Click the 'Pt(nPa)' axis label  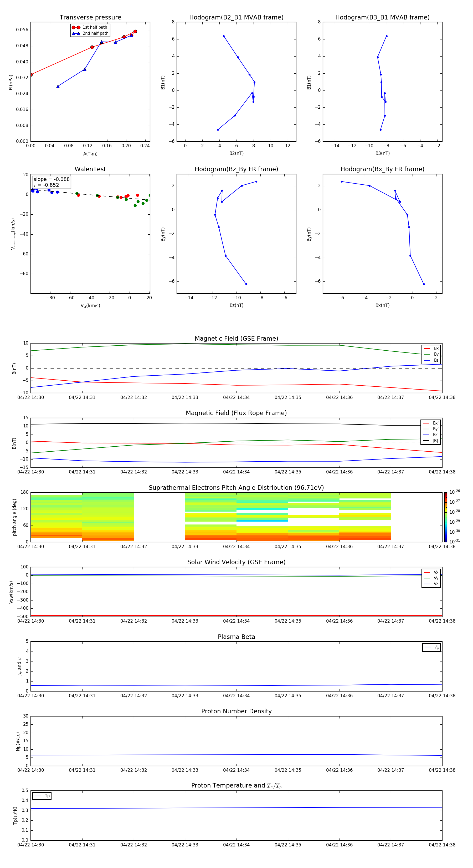point(11,82)
